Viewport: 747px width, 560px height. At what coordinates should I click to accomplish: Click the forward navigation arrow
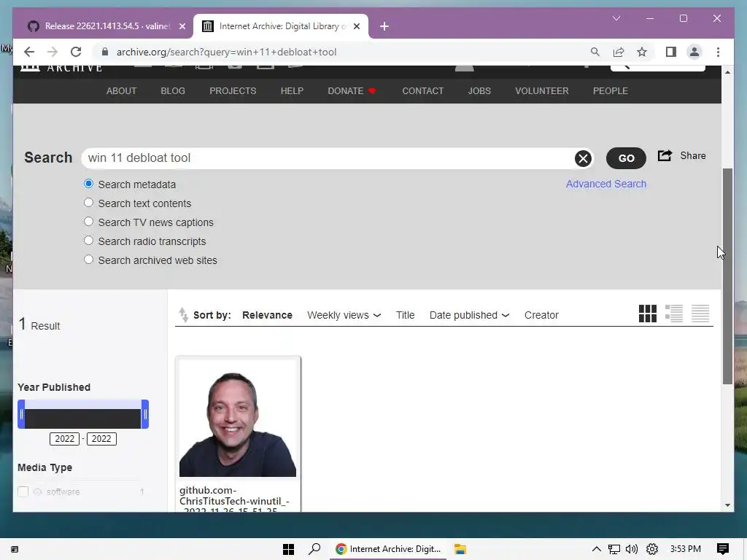point(53,52)
